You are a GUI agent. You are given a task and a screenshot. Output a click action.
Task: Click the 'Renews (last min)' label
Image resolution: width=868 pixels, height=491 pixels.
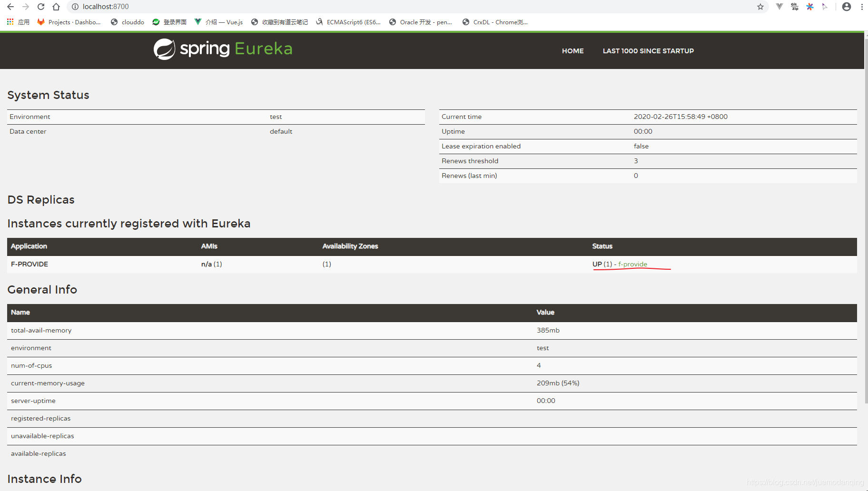click(x=469, y=176)
